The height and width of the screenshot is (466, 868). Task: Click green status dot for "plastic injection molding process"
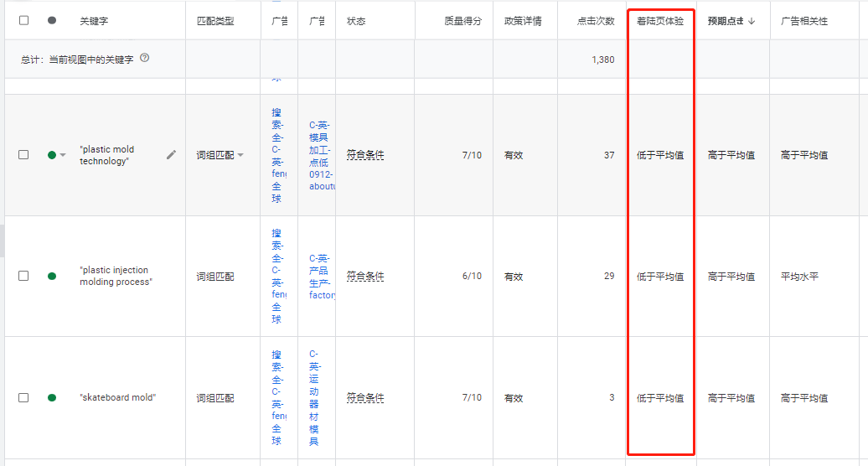(52, 276)
